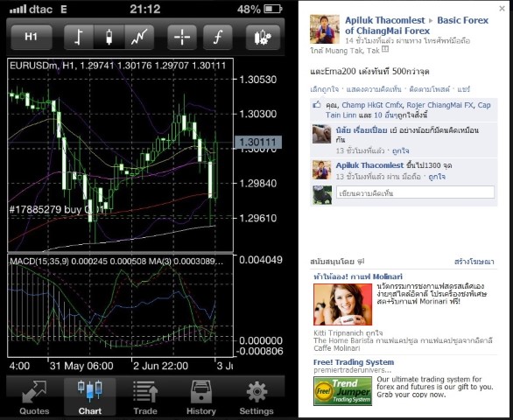The width and height of the screenshot is (513, 420).
Task: Click Apiluk Thacomlest profile name link
Action: tap(385, 20)
